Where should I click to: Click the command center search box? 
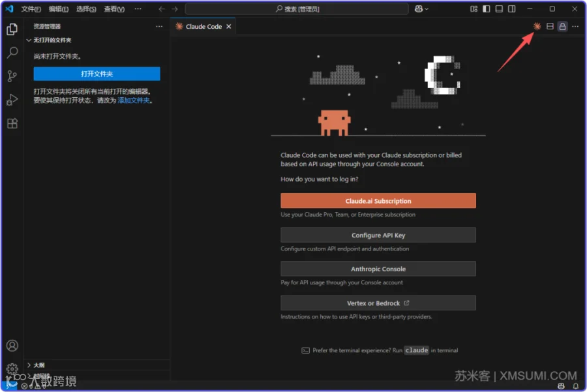pyautogui.click(x=297, y=8)
